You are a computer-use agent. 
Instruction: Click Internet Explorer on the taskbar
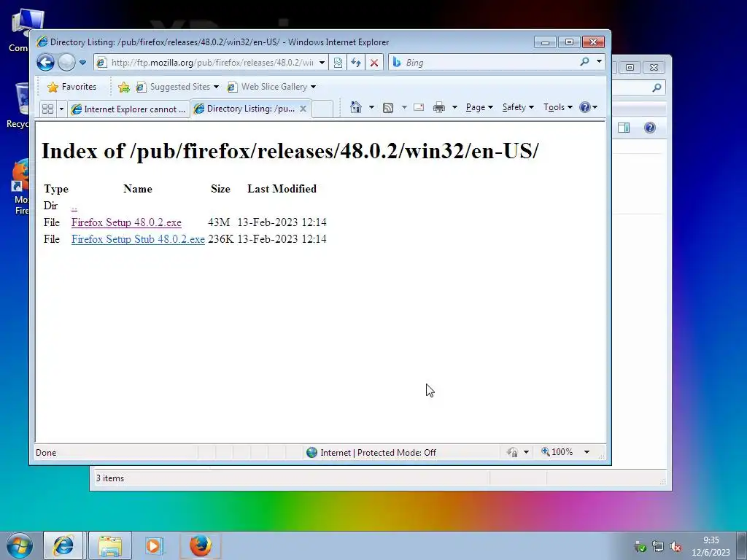point(63,545)
